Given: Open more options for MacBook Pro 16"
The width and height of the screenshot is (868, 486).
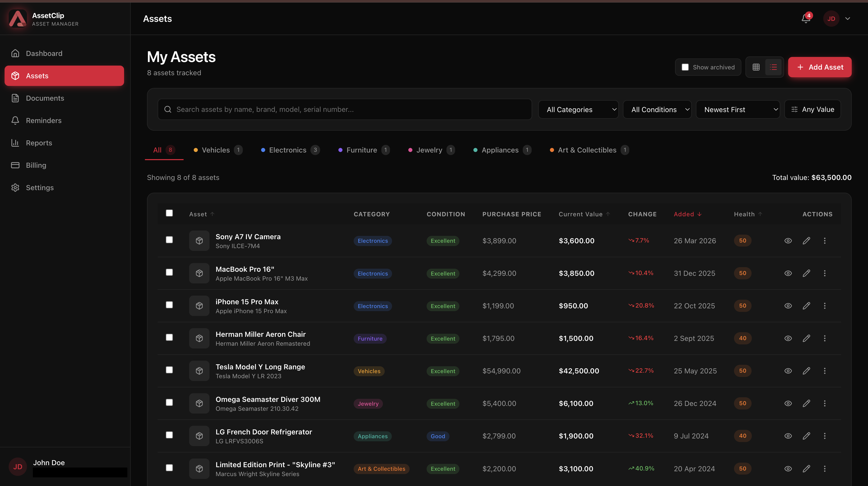Looking at the screenshot, I should 825,273.
